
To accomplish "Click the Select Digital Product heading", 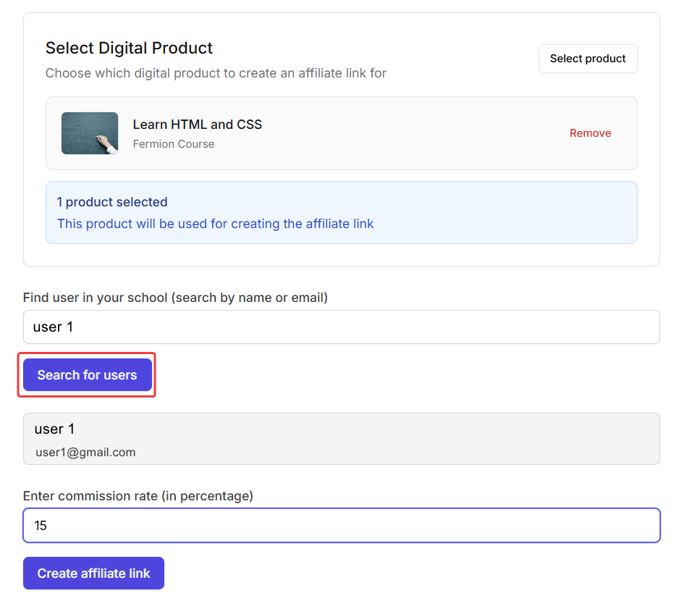I will click(129, 49).
